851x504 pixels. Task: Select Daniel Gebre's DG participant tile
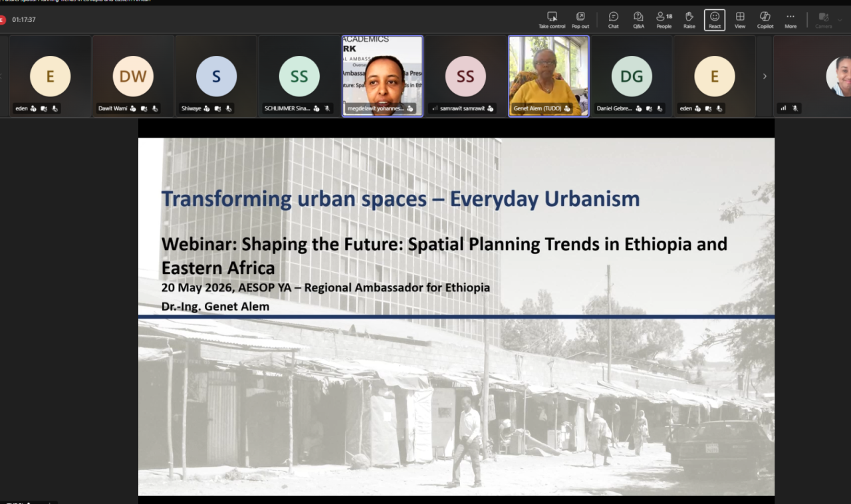click(x=632, y=76)
